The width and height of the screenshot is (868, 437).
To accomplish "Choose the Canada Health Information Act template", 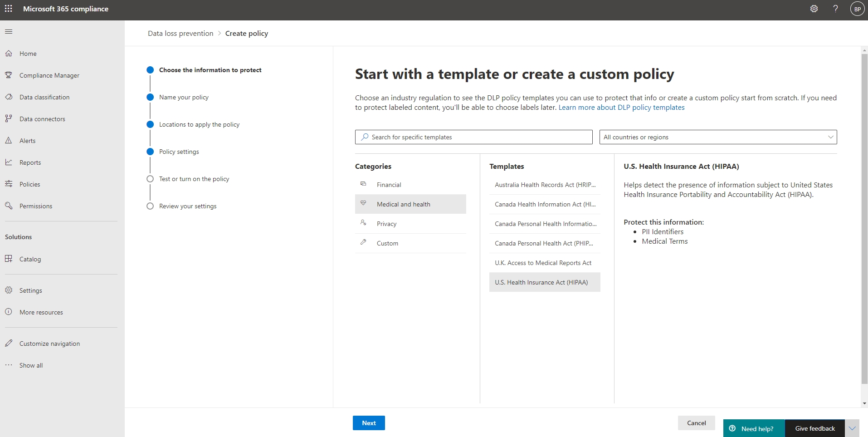I will [x=545, y=204].
